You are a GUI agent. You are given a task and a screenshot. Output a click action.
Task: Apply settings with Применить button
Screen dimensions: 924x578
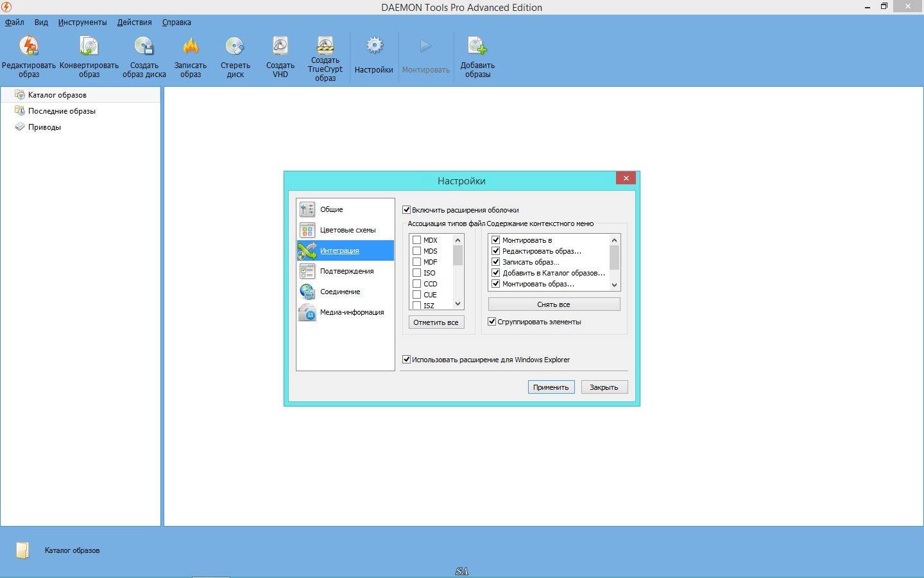tap(551, 387)
